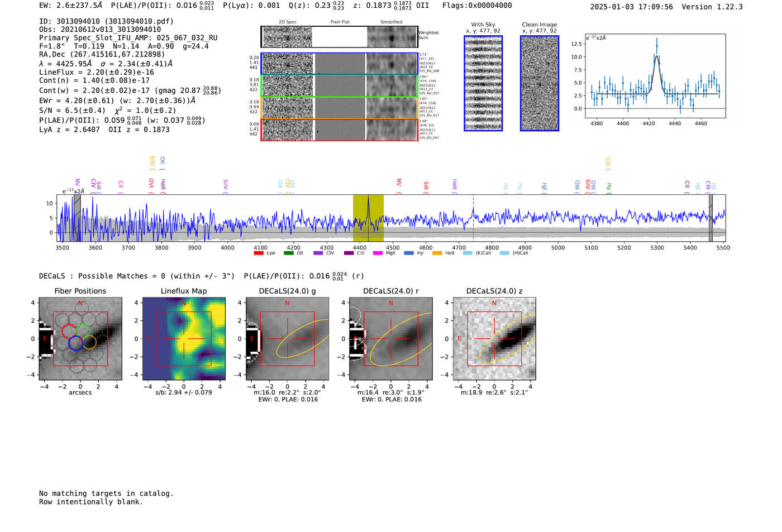Open the DECaLS(24.0) r image
Screen dimensions: 782x532
390,338
